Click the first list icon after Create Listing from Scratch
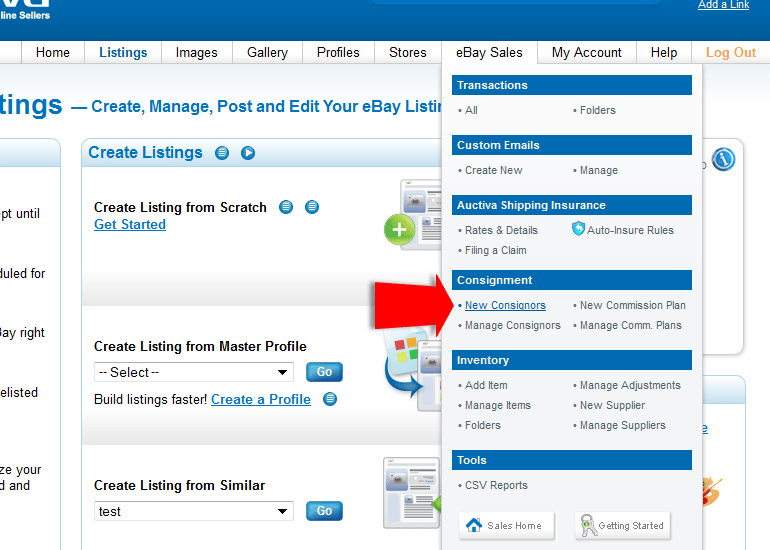Screen dimensions: 770x550 pos(286,207)
